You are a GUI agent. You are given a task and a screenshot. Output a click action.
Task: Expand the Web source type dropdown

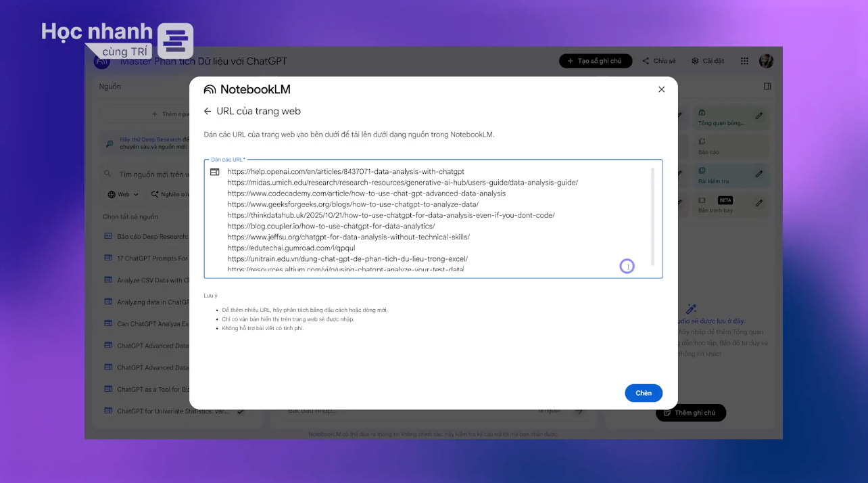[124, 194]
